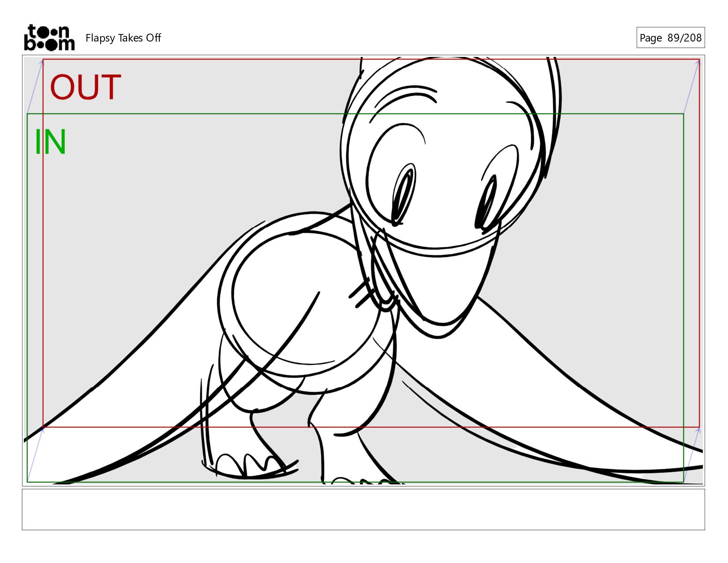Click the green 'IN' camera label

click(50, 142)
